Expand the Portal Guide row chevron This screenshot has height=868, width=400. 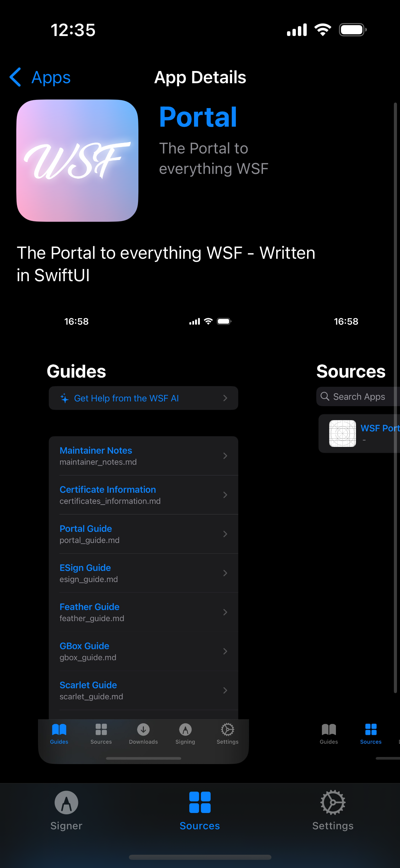(x=225, y=534)
